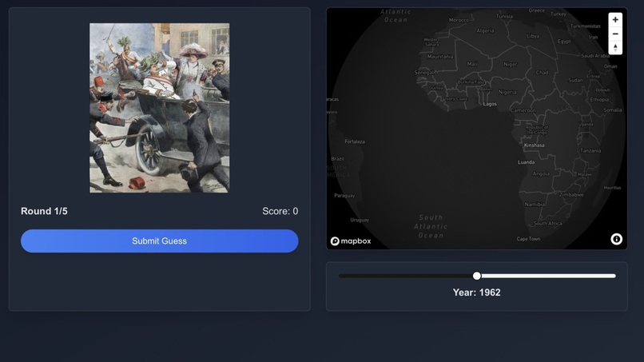Screen dimensions: 644x362
Task: Click the Mauritania country label
Action: 440,57
